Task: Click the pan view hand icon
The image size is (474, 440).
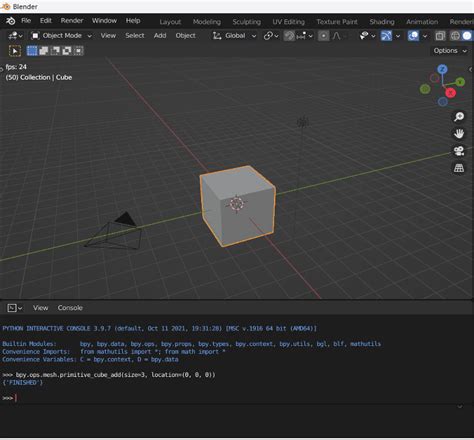Action: tap(459, 134)
